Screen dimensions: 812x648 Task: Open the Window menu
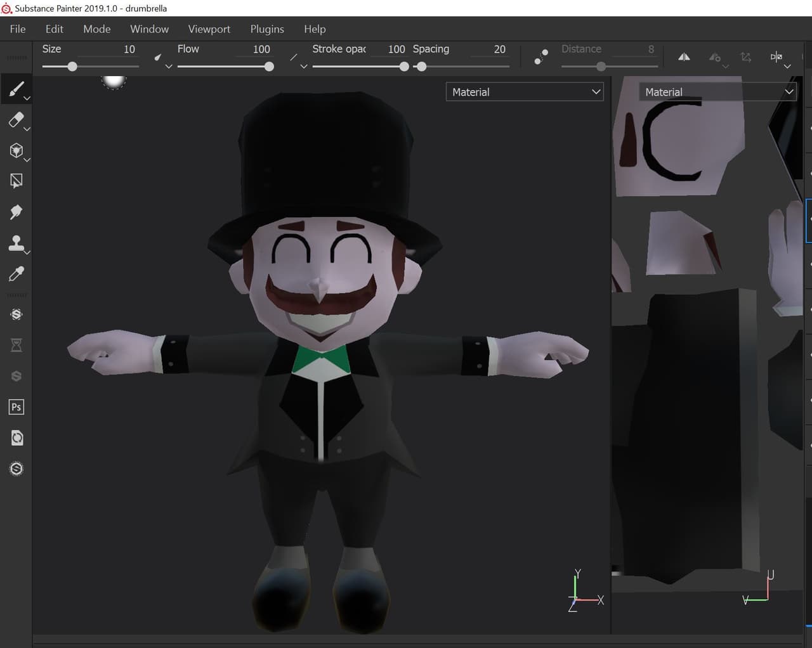(x=149, y=29)
